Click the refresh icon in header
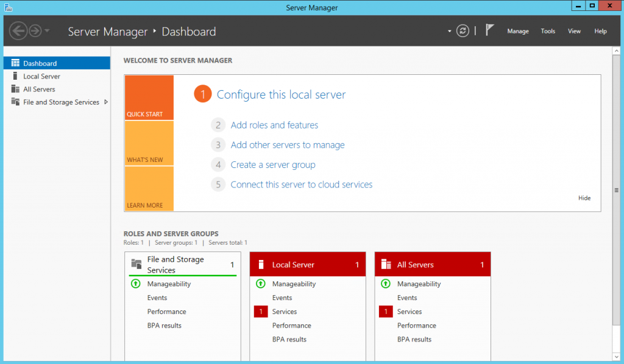Image resolution: width=624 pixels, height=364 pixels. tap(463, 31)
